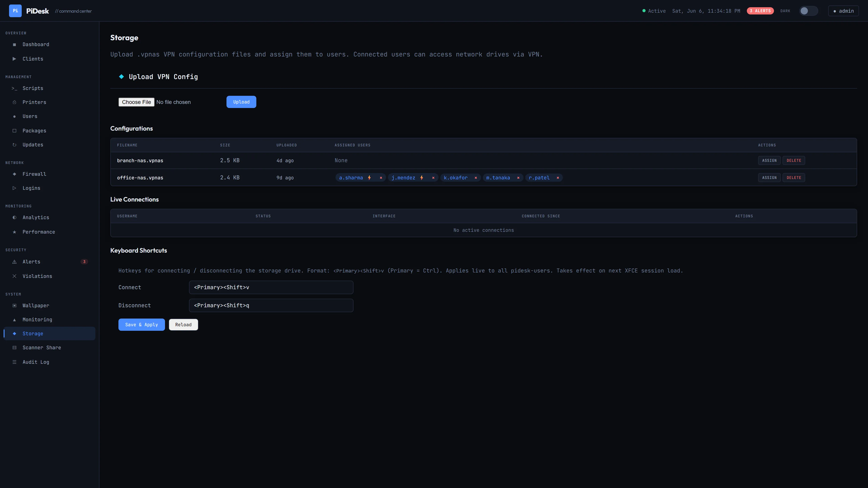Click the Reload button
The image size is (868, 488).
(183, 325)
